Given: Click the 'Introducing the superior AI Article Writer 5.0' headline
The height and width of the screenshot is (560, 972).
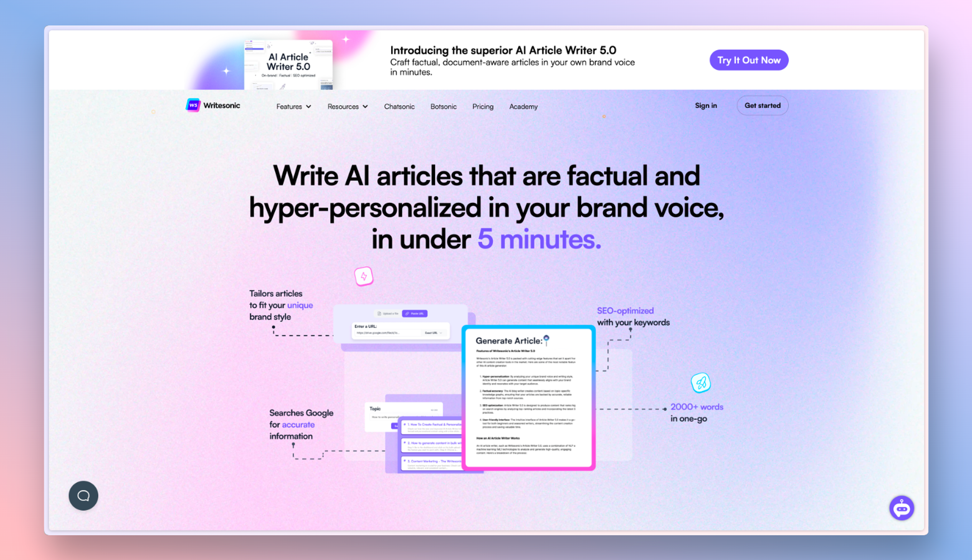Looking at the screenshot, I should [503, 50].
